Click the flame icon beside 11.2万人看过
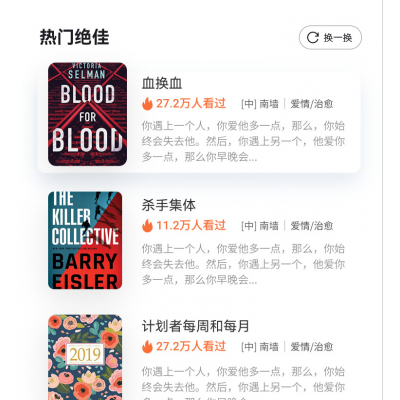 147,226
